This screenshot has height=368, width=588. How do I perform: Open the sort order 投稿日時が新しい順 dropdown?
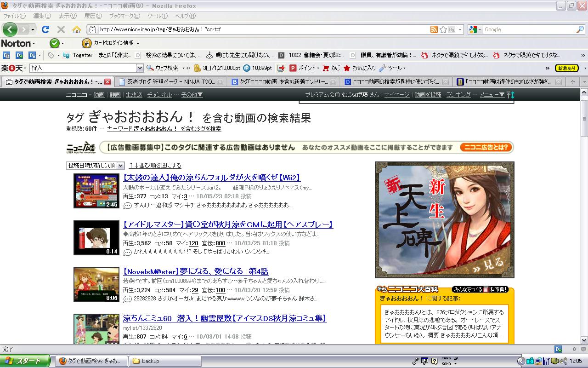point(96,165)
